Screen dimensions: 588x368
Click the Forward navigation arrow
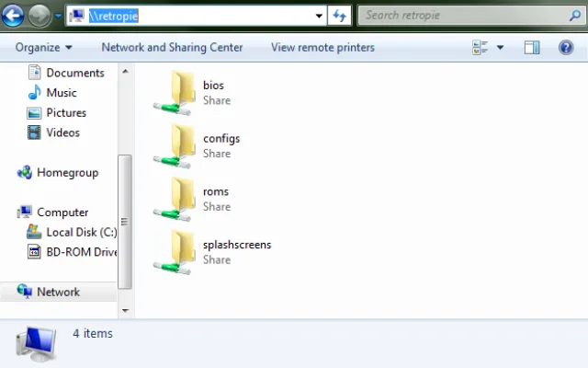point(40,16)
